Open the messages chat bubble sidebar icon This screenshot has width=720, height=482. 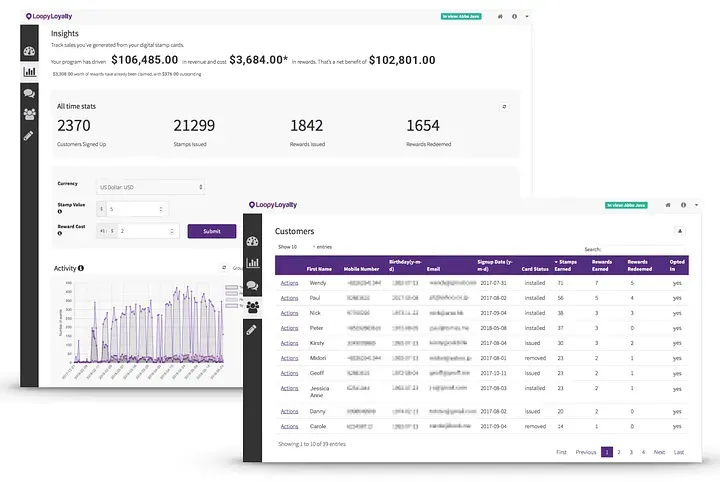(29, 93)
